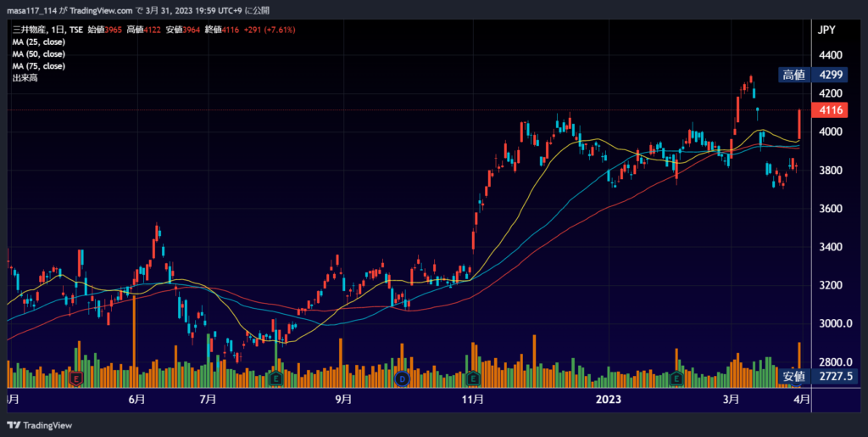Image resolution: width=868 pixels, height=437 pixels.
Task: Click the 4000 price axis label
Action: [831, 132]
